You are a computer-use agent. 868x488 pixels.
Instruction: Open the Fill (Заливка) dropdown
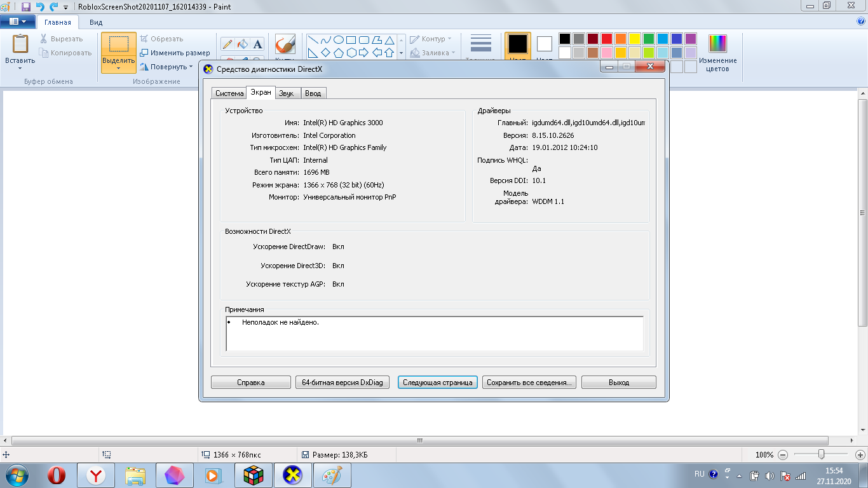click(433, 53)
